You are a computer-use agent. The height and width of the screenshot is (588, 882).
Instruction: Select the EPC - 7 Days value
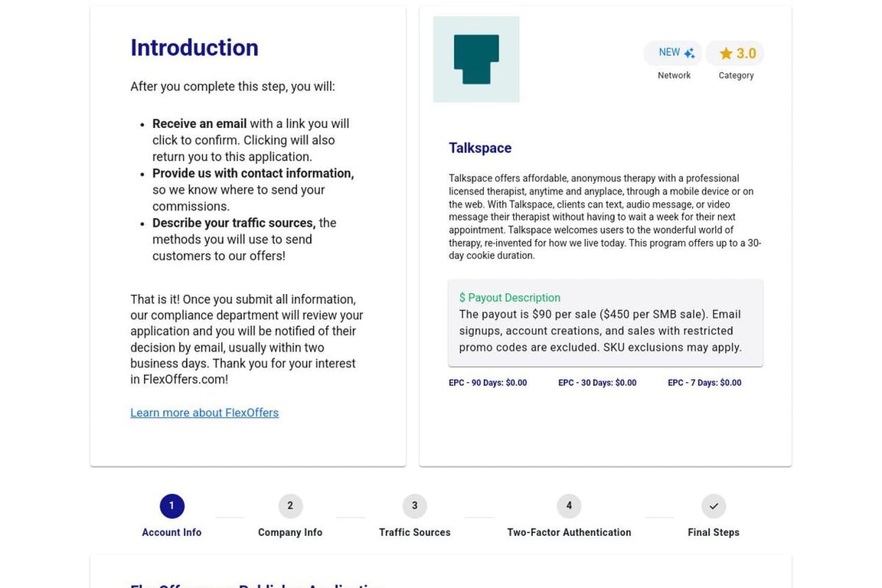tap(704, 383)
